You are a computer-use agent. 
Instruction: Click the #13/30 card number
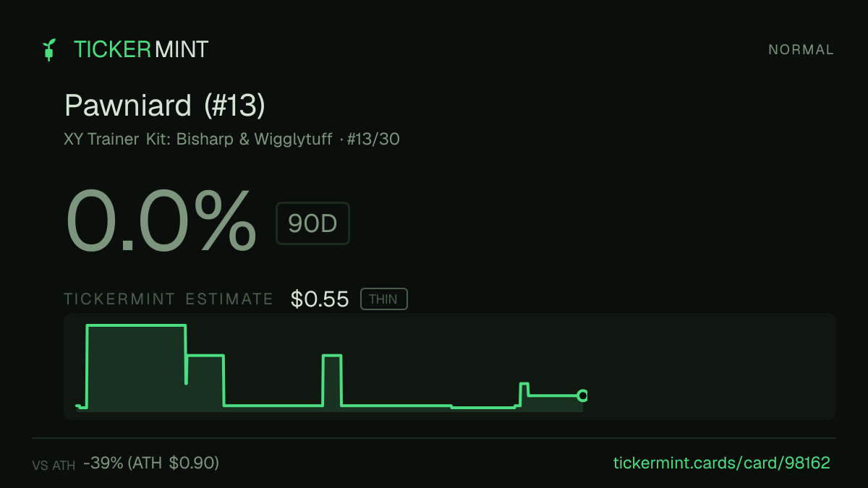[373, 140]
